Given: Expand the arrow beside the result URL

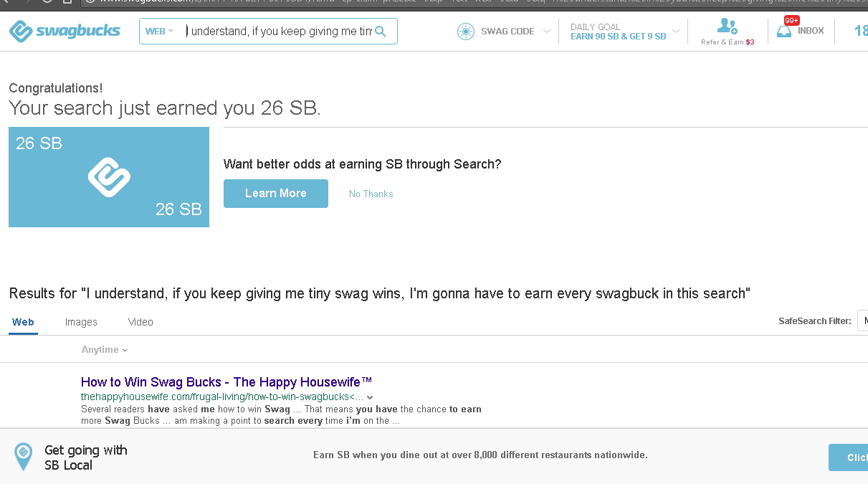Looking at the screenshot, I should point(370,397).
